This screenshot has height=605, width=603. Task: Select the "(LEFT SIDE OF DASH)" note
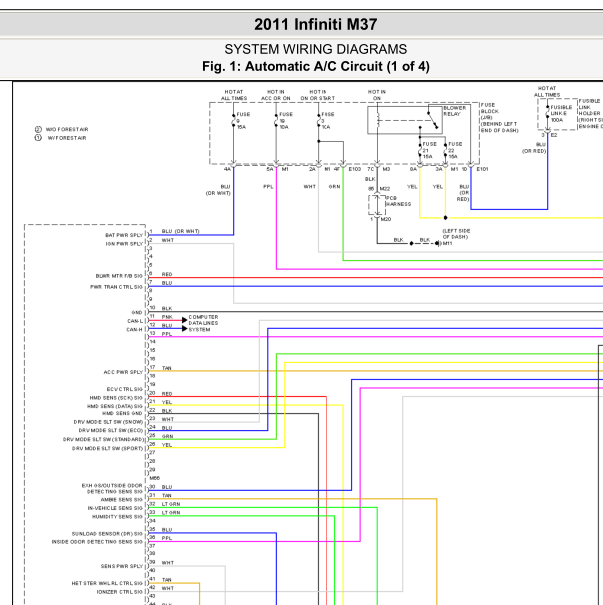(456, 234)
